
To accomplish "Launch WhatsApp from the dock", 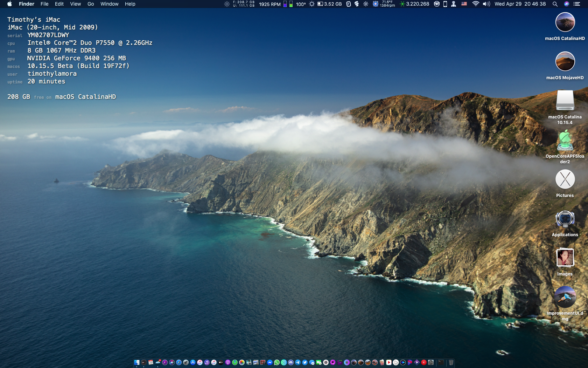I will point(277,362).
